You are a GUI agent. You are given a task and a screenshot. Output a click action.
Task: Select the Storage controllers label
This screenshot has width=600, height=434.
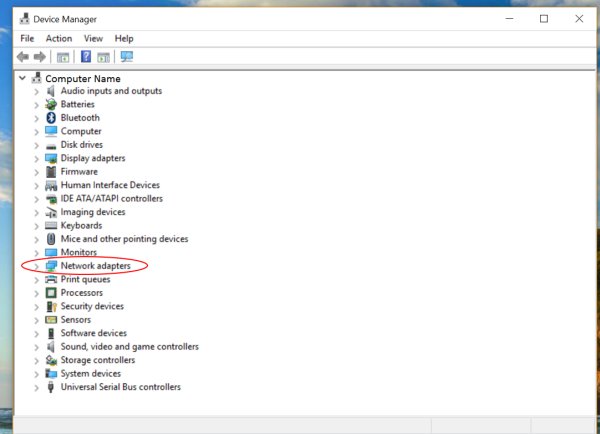click(98, 360)
